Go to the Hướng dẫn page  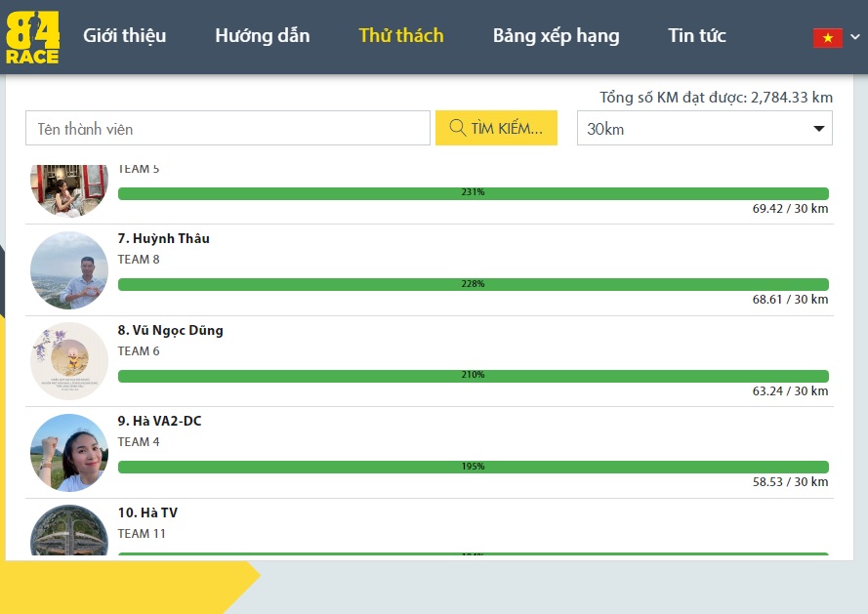click(x=262, y=36)
